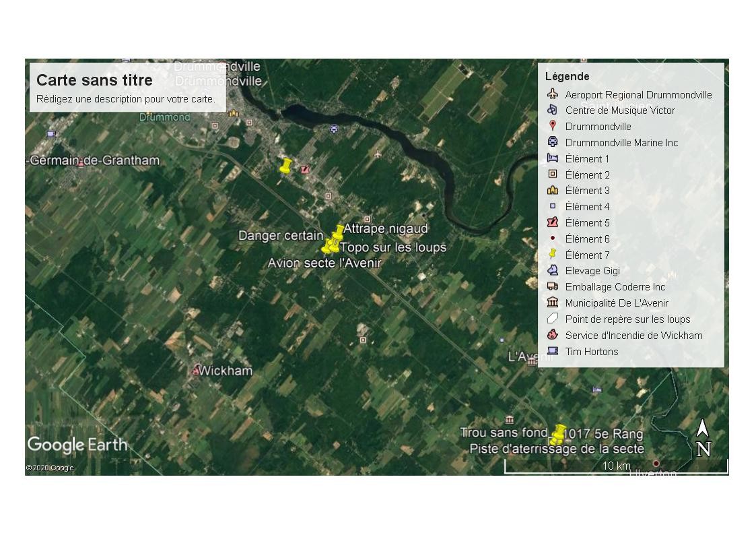
Task: Click the 'Attrape nigaud' placemark label on the map
Action: (386, 229)
